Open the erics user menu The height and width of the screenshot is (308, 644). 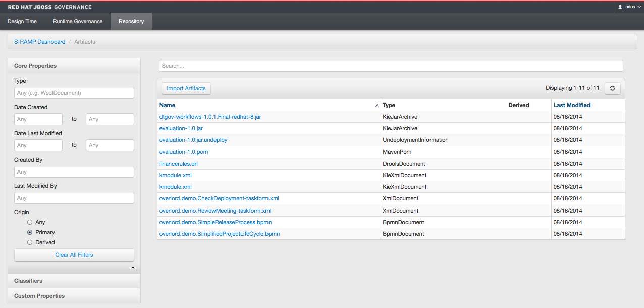coord(628,7)
